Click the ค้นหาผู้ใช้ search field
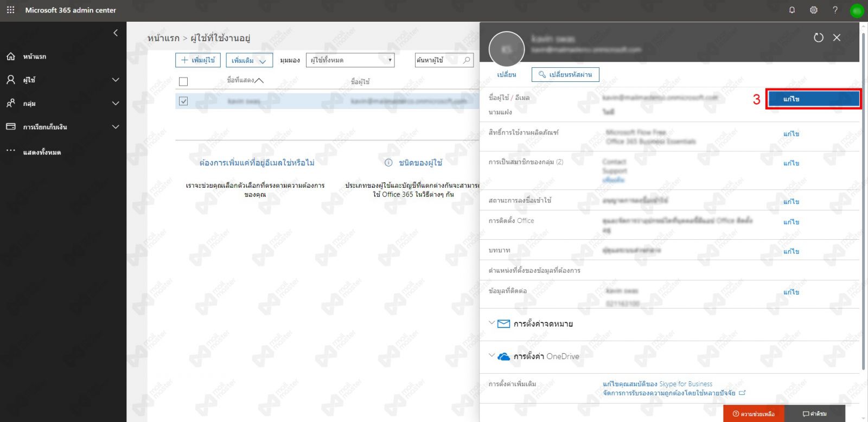Image resolution: width=868 pixels, height=422 pixels. point(438,60)
